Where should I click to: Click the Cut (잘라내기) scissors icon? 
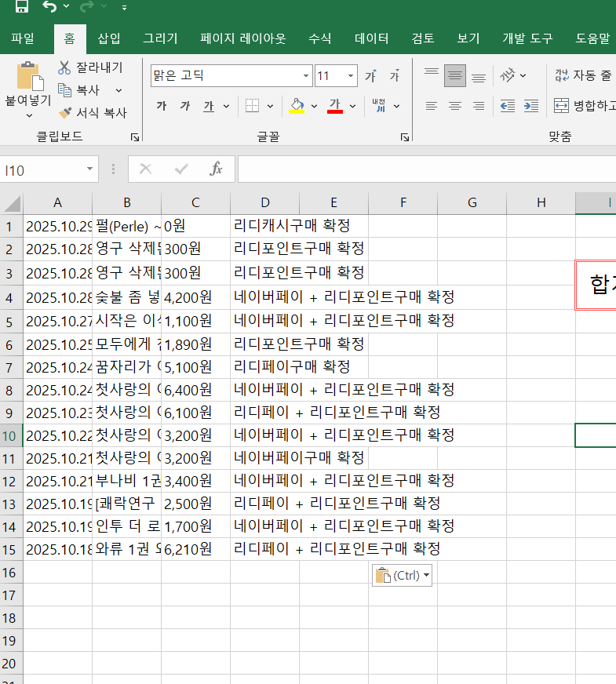[x=64, y=67]
